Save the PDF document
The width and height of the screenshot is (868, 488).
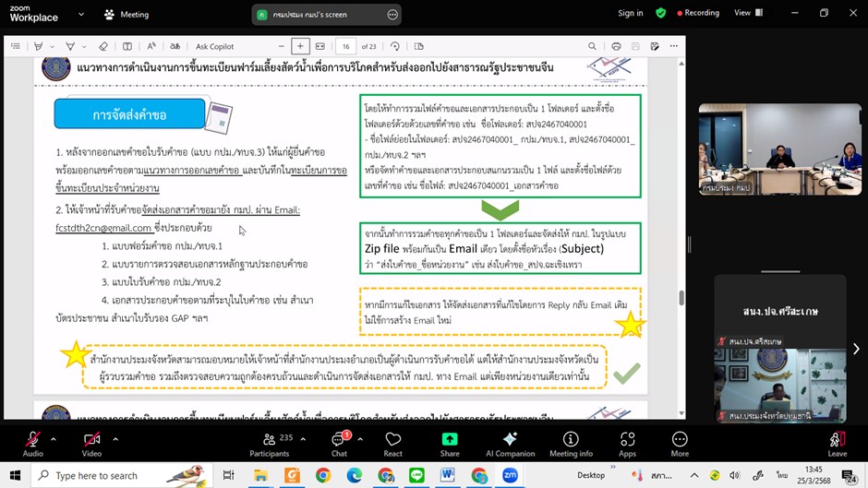[635, 46]
